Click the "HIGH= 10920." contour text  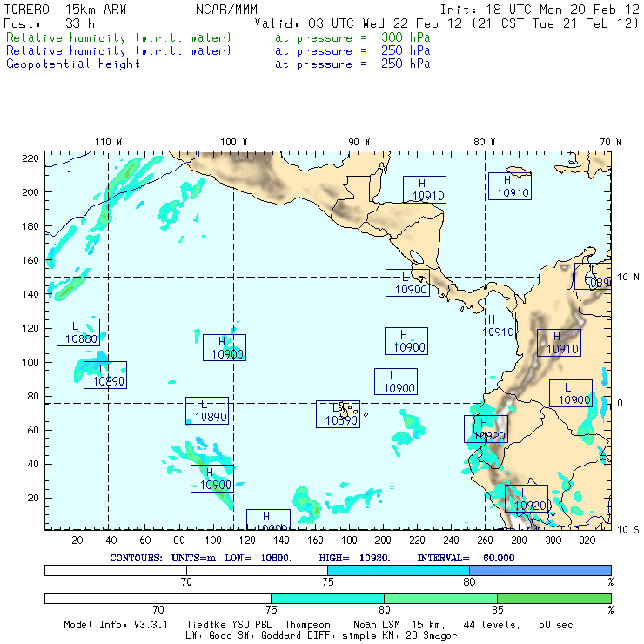click(x=354, y=558)
